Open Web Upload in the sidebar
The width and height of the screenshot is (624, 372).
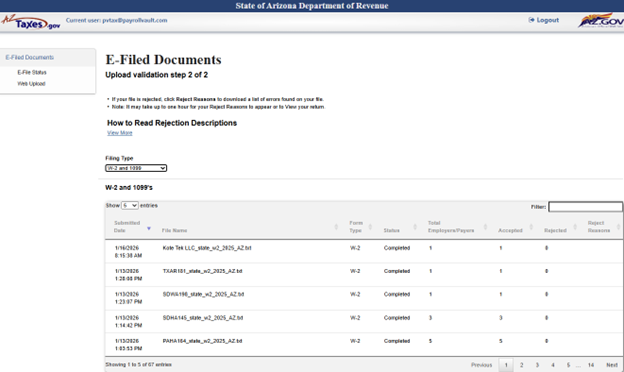coord(31,84)
